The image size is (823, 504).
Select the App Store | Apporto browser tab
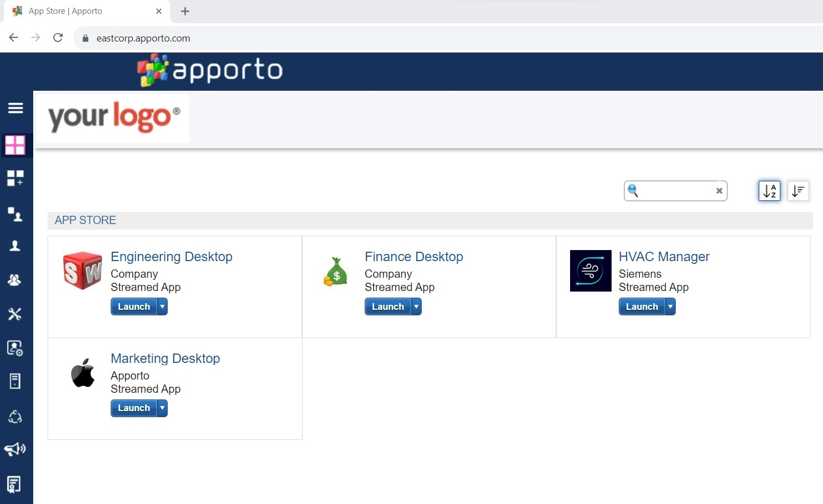click(87, 11)
